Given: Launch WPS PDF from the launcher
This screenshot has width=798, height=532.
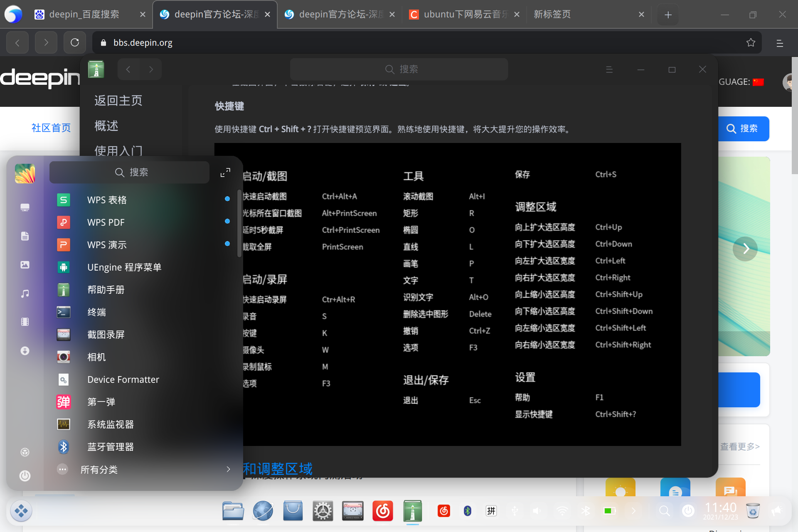Looking at the screenshot, I should click(106, 222).
